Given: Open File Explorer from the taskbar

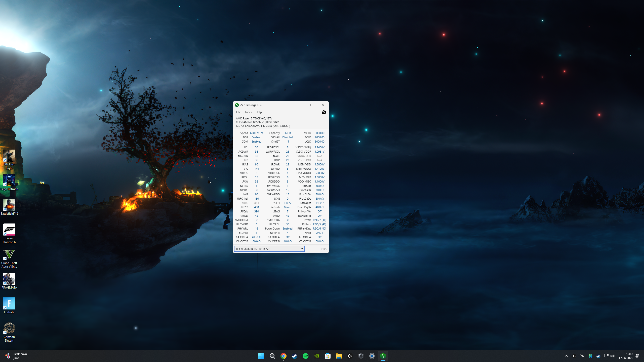Looking at the screenshot, I should (339, 356).
